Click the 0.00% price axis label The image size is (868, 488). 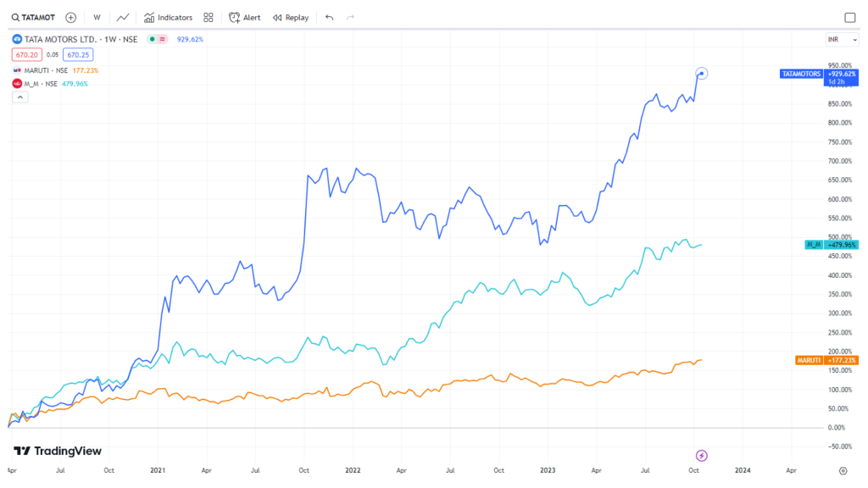[837, 428]
